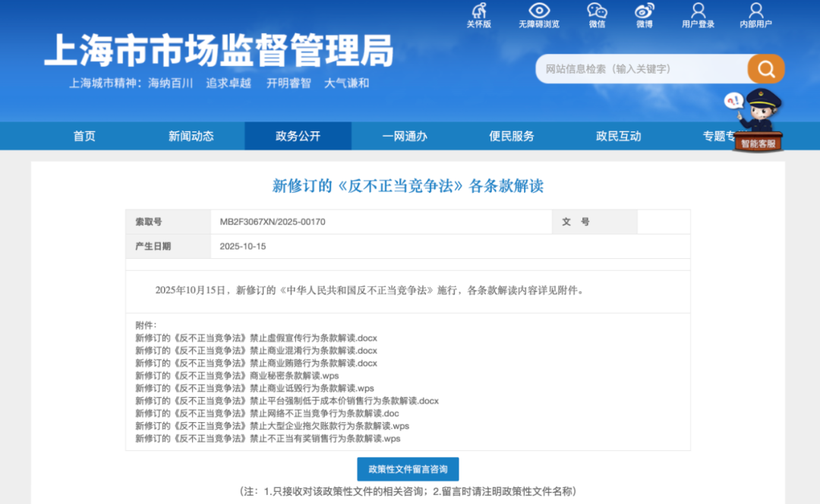Go to the 首页 navigation tab
The height and width of the screenshot is (504, 820).
(84, 137)
